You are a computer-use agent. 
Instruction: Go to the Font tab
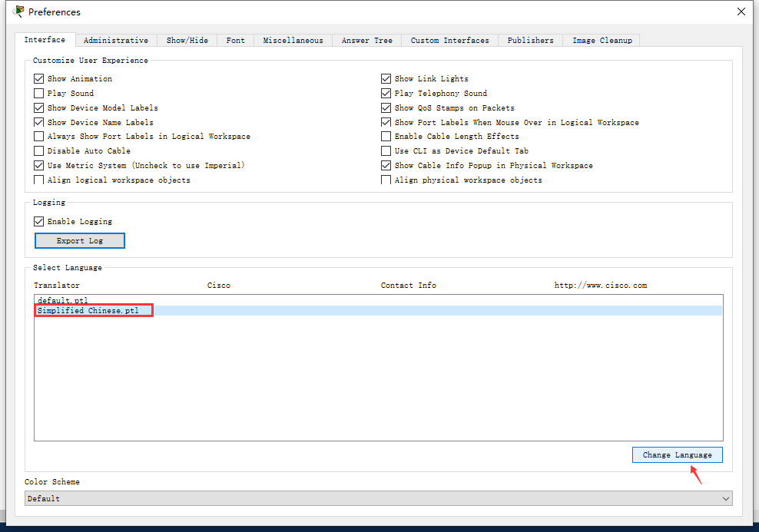point(236,41)
